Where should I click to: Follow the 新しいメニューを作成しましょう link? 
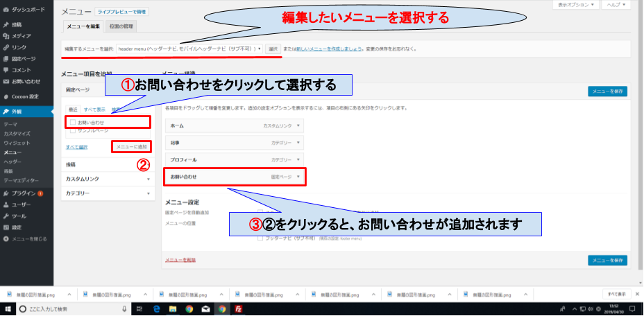329,49
